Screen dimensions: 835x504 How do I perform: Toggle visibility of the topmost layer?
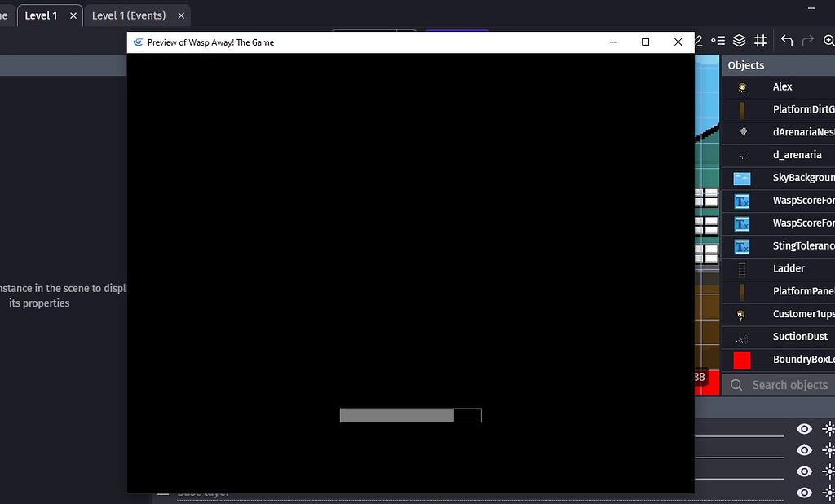click(x=803, y=428)
